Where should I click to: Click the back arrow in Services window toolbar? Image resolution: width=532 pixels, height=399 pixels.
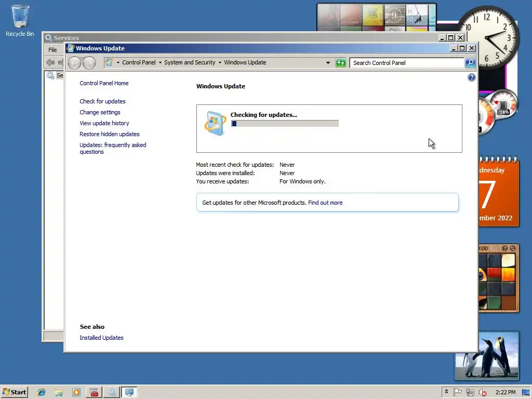pyautogui.click(x=50, y=62)
